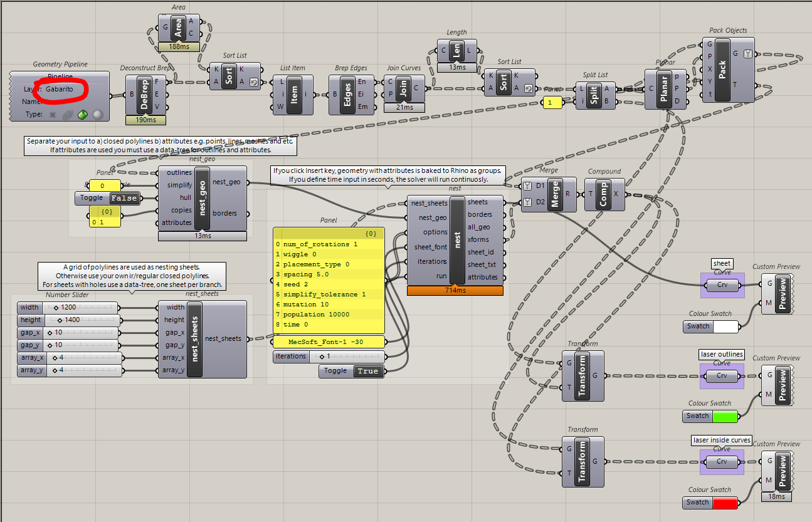Flip the Boolean Toggle set to True
Image resolution: width=812 pixels, height=522 pixels.
tap(367, 371)
